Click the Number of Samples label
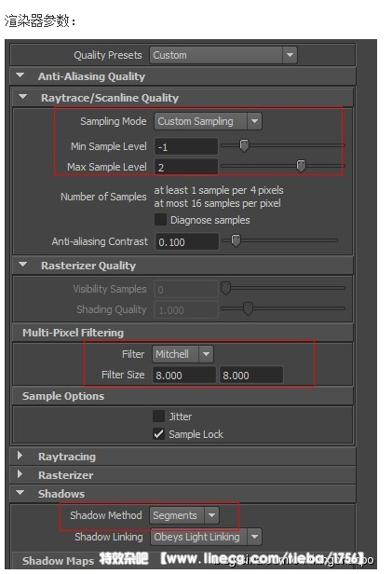This screenshot has height=574, width=392. point(103,197)
